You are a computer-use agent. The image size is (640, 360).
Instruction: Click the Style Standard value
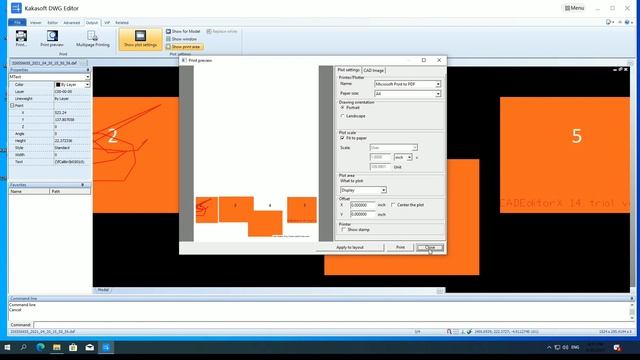coord(72,148)
